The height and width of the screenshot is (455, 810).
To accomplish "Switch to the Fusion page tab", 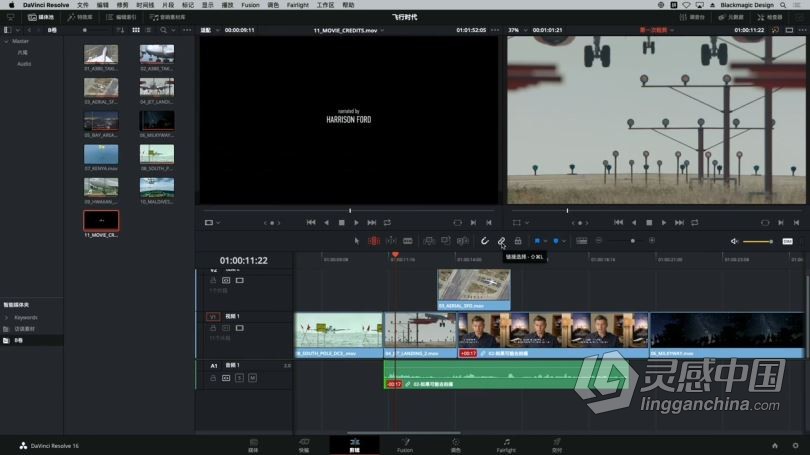I will coord(405,445).
